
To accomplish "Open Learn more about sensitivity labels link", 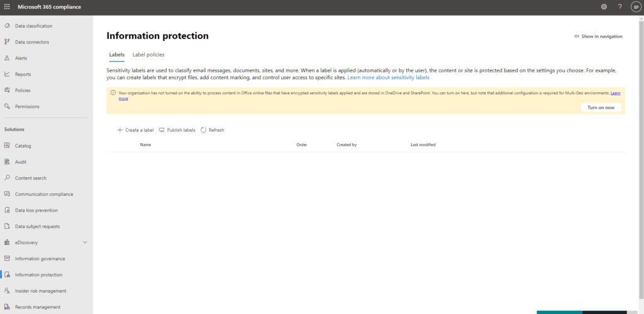I will point(389,77).
